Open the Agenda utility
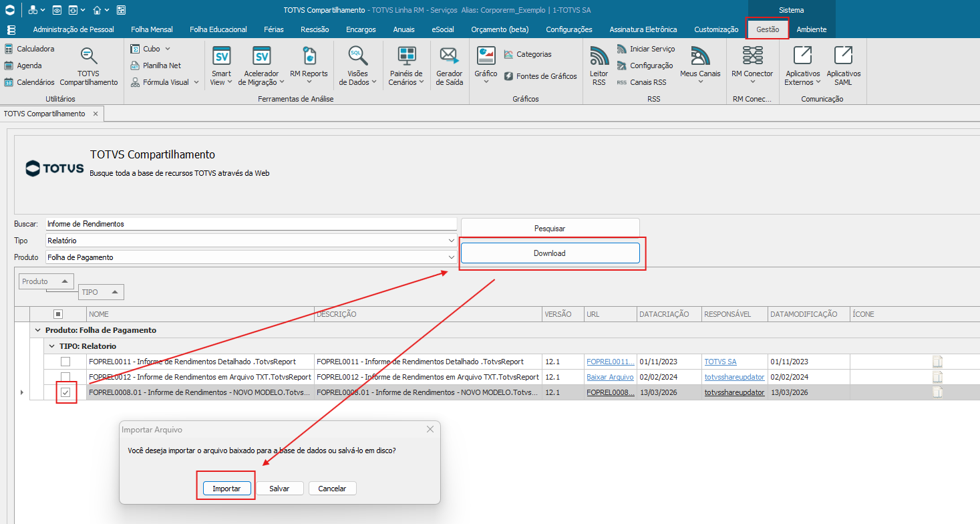The width and height of the screenshot is (980, 524). pyautogui.click(x=23, y=65)
